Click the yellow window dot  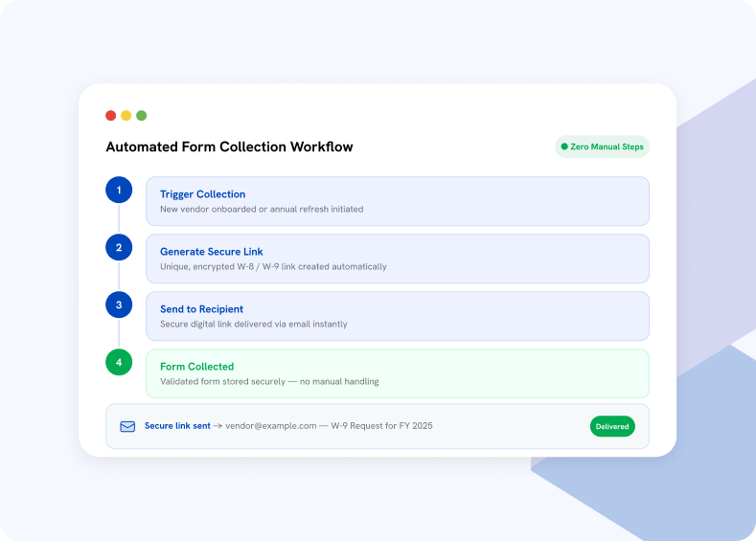coord(126,116)
